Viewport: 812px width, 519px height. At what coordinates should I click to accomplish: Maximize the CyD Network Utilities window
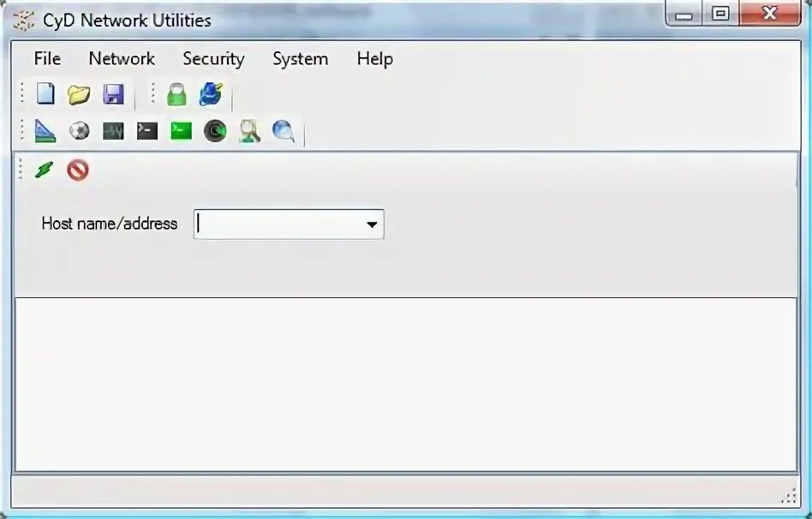click(719, 14)
